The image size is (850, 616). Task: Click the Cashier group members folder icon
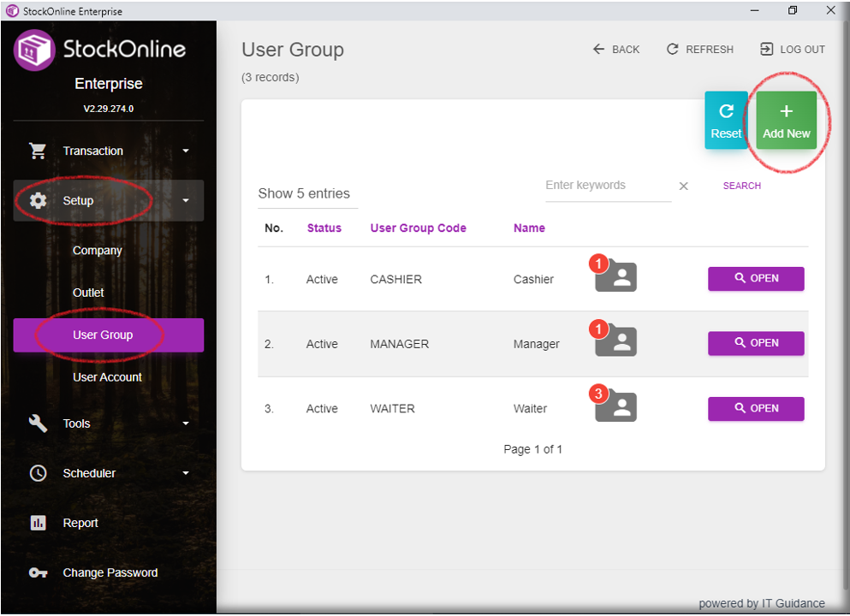coord(616,277)
